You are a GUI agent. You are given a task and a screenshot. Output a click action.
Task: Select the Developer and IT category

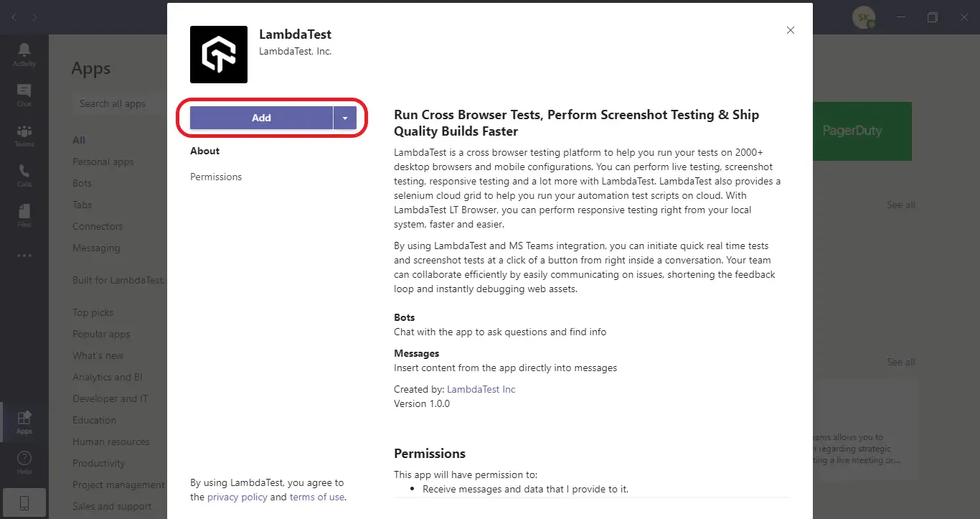[110, 398]
